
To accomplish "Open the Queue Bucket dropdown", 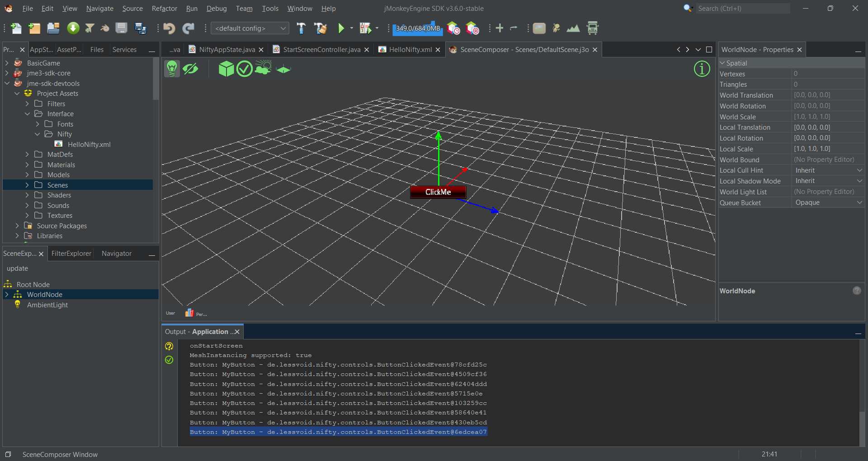I will tap(828, 202).
